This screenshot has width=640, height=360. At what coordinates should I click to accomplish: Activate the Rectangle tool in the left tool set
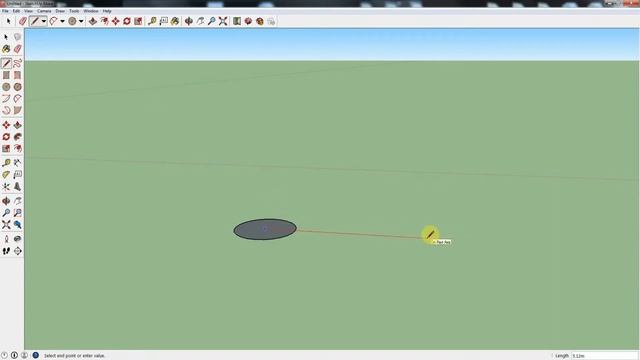click(6, 75)
